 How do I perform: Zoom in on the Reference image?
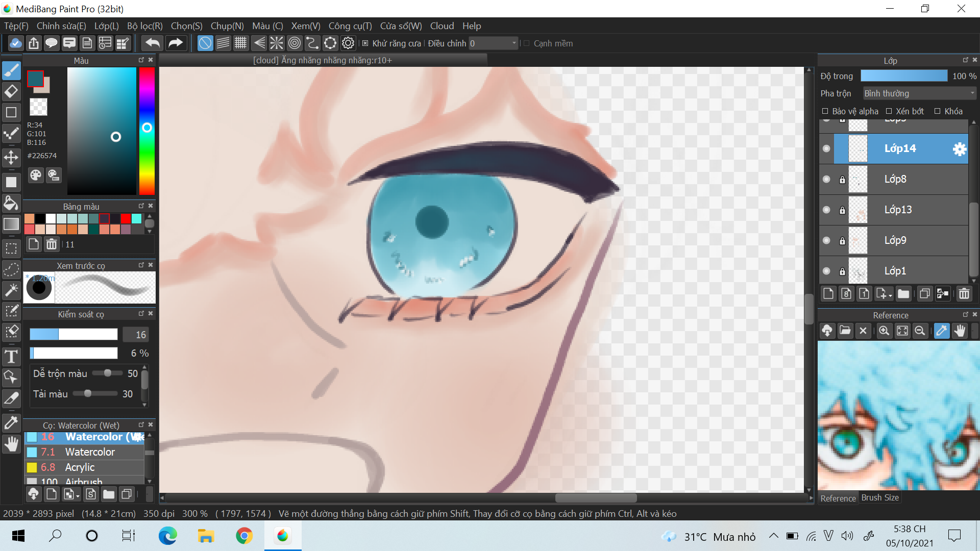(x=884, y=331)
